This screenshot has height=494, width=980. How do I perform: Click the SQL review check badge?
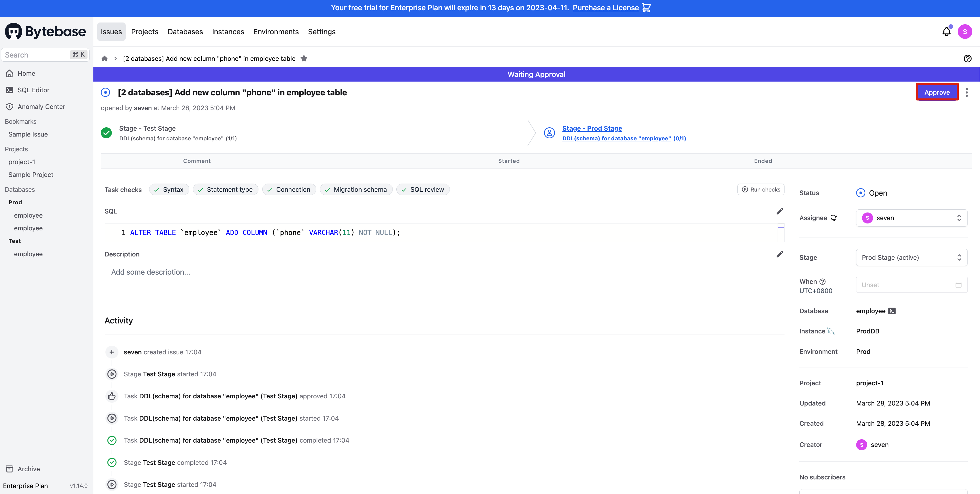(423, 189)
